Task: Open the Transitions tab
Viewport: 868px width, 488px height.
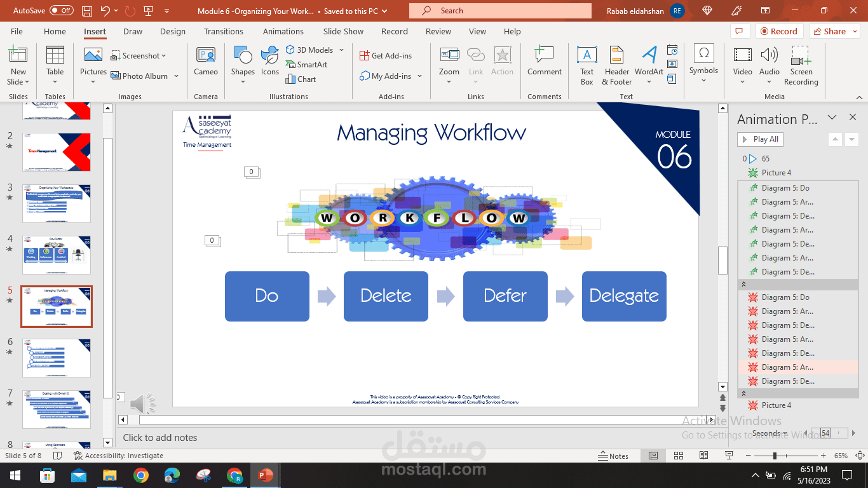Action: tap(224, 31)
